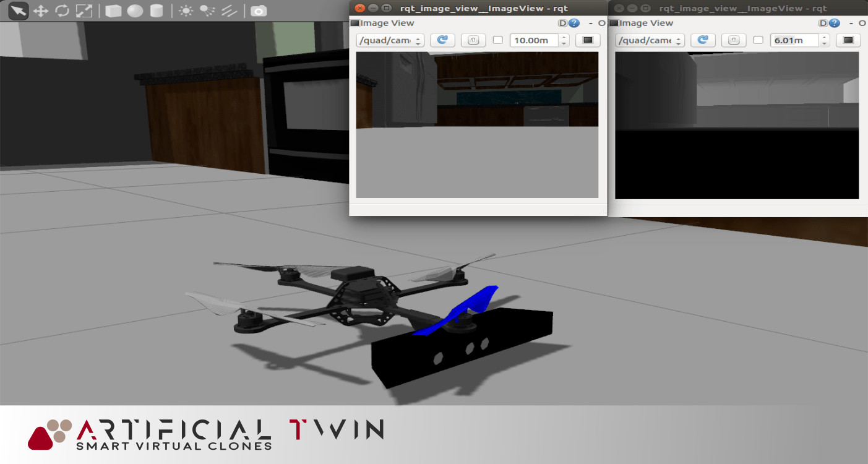Viewport: 868px width, 464px height.
Task: Click the O close control in right Image View
Action: click(862, 23)
